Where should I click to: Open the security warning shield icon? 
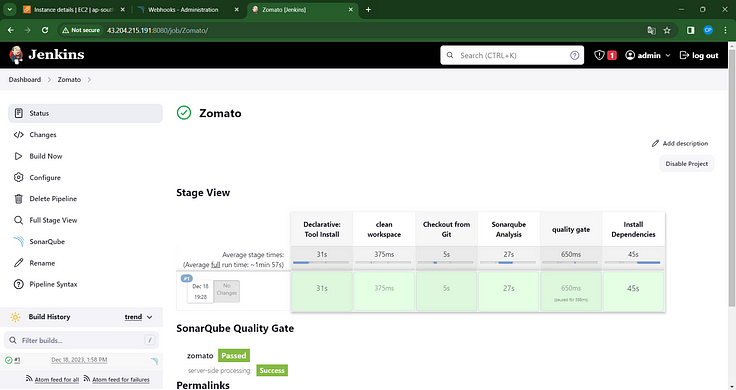pos(599,55)
